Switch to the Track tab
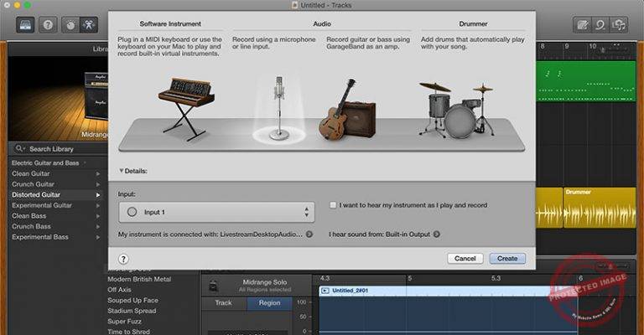 (223, 303)
